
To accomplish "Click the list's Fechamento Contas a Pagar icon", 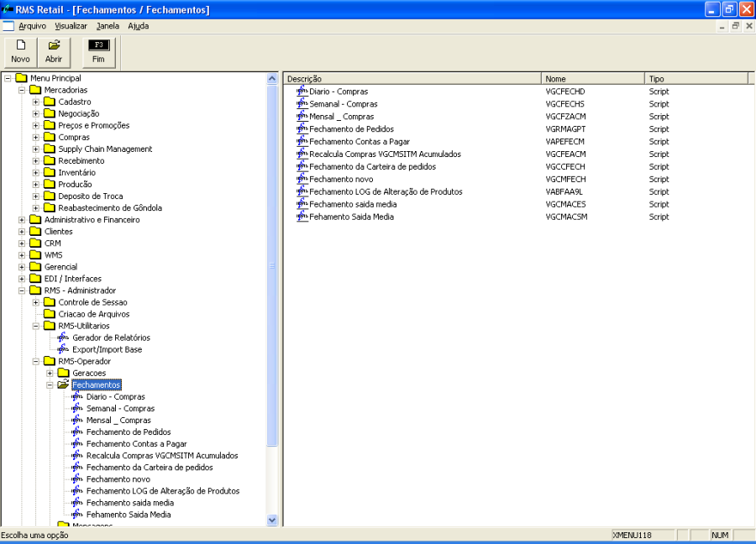I will (302, 141).
